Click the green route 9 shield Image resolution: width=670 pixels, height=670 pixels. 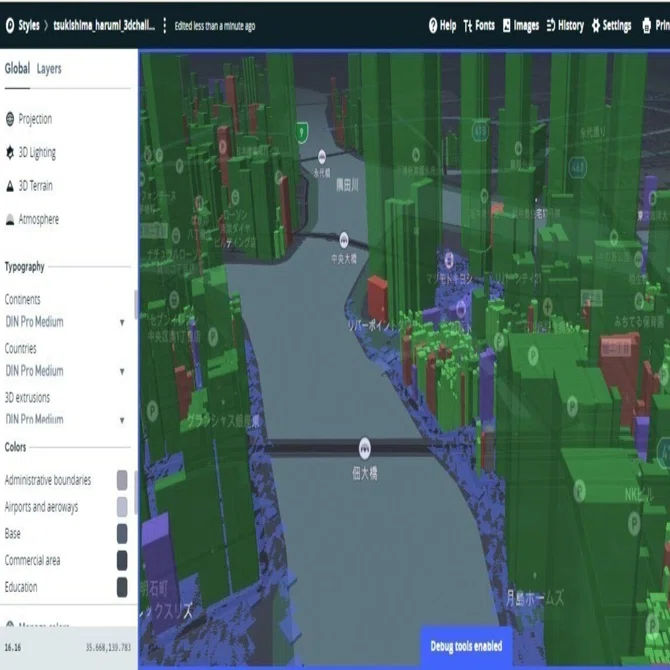302,132
